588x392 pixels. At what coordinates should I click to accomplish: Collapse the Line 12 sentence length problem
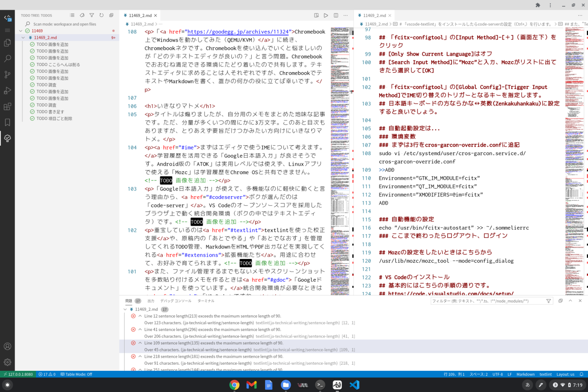pyautogui.click(x=140, y=316)
